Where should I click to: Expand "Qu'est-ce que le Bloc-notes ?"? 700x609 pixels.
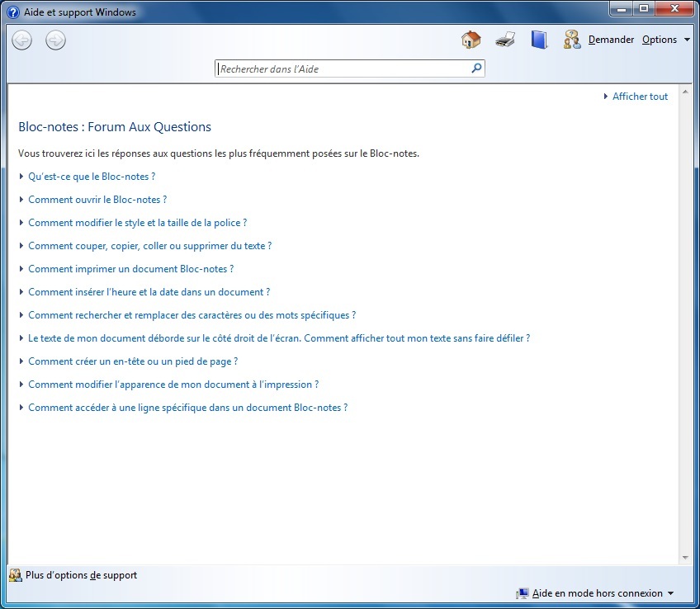pos(92,177)
